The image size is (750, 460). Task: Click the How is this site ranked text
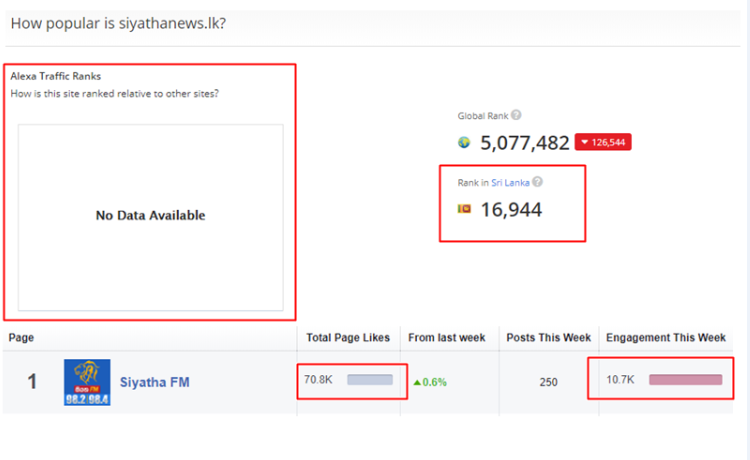coord(114,94)
